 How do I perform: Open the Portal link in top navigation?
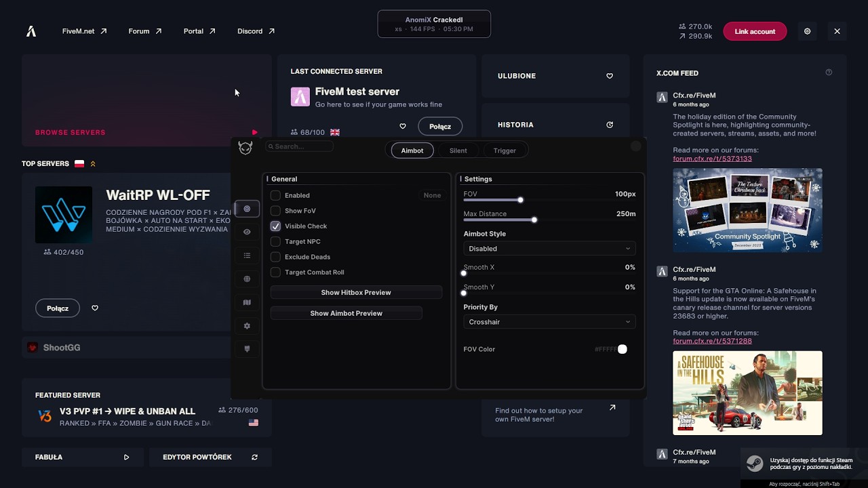[x=199, y=31]
